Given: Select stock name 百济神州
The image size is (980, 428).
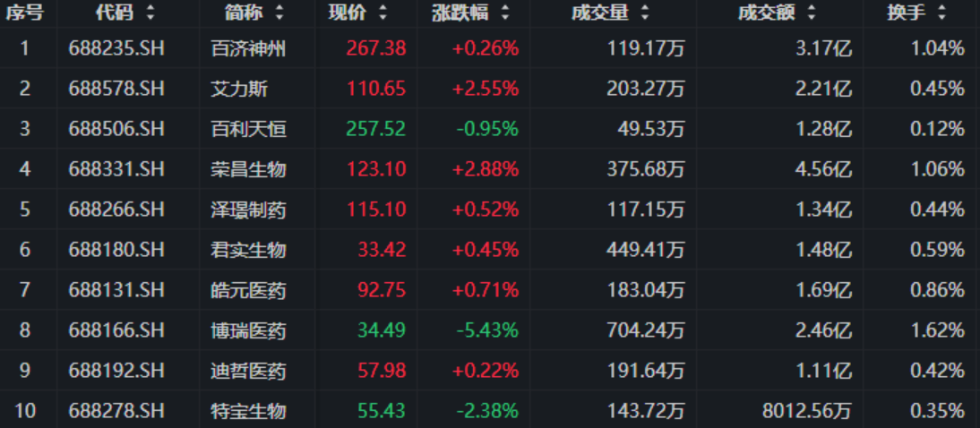Looking at the screenshot, I should pyautogui.click(x=248, y=48).
